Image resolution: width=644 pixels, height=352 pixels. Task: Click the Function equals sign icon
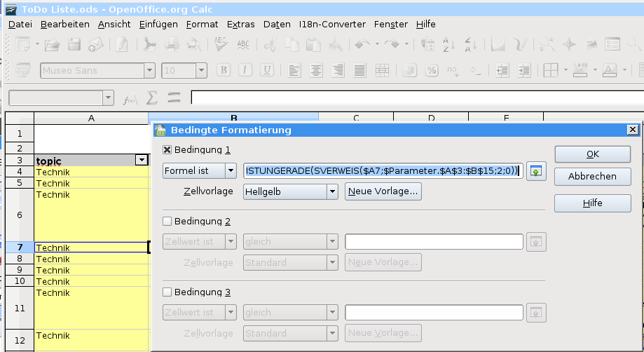coord(174,98)
